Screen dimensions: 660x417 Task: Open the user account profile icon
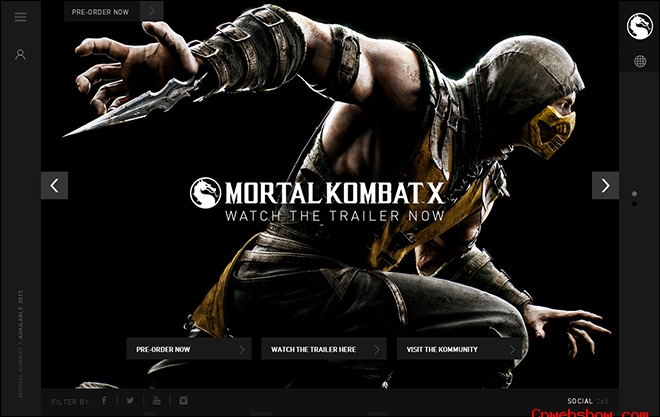pyautogui.click(x=20, y=54)
